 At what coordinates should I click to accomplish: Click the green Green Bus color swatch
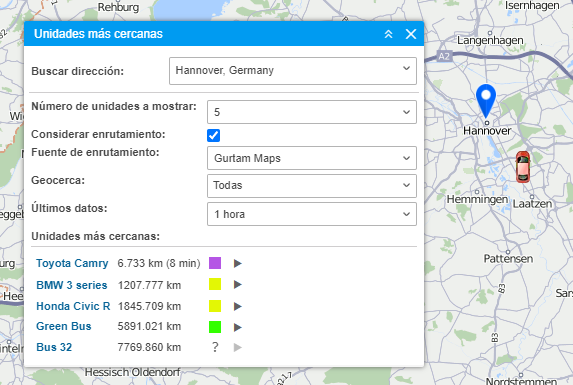pyautogui.click(x=215, y=327)
